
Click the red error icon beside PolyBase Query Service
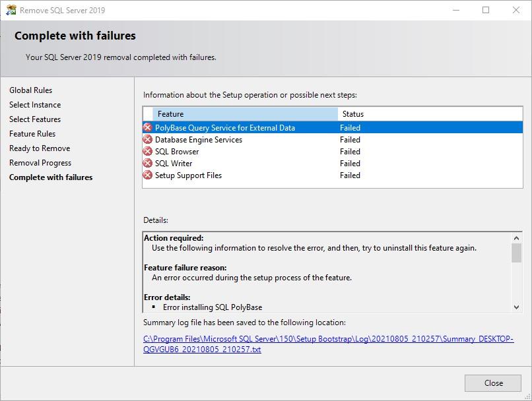coord(148,128)
